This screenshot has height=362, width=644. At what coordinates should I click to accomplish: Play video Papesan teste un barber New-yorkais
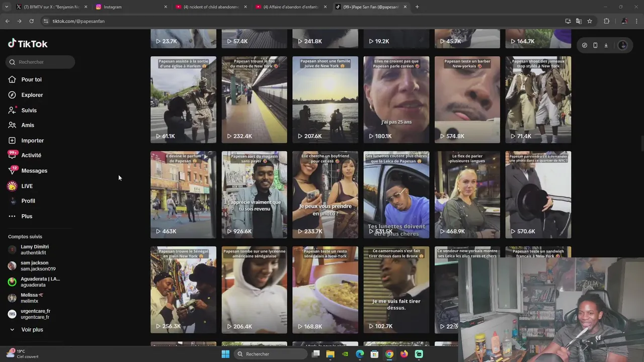coord(467,100)
